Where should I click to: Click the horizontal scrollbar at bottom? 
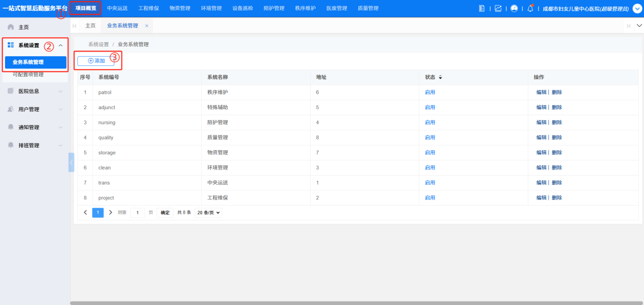pos(357,303)
